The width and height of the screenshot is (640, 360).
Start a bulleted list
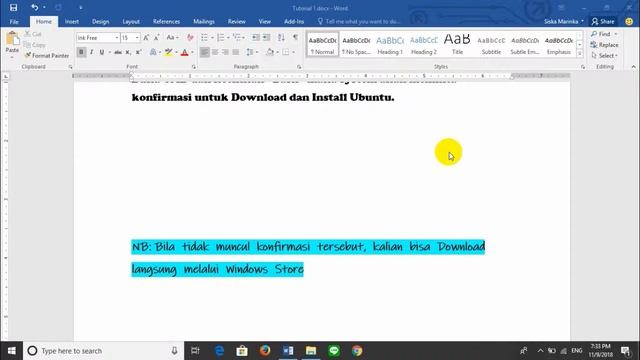pyautogui.click(x=204, y=38)
